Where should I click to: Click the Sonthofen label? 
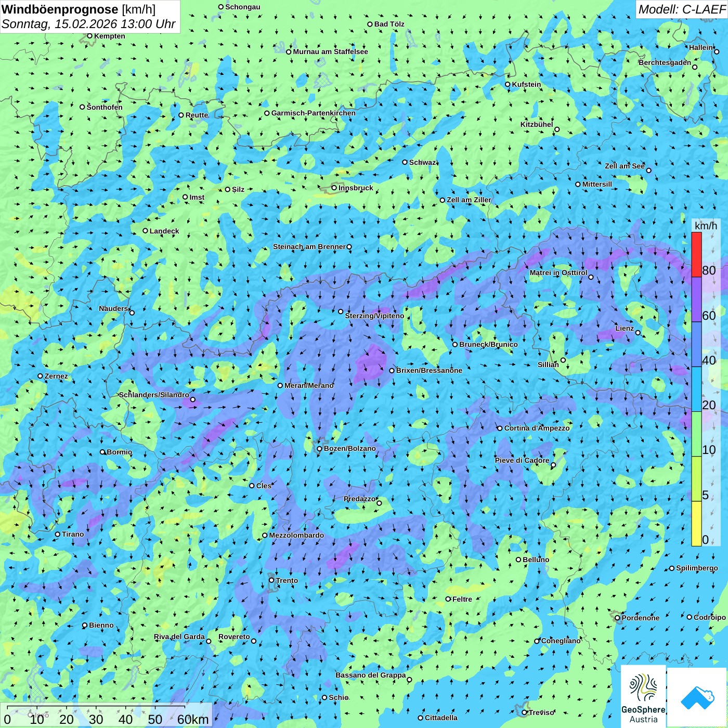pyautogui.click(x=105, y=107)
